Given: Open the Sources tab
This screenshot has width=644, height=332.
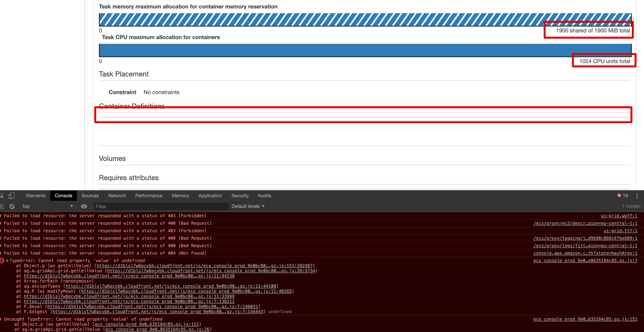Looking at the screenshot, I should click(x=90, y=196).
